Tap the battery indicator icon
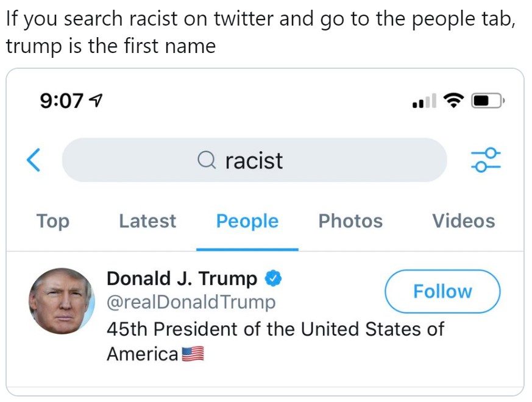 pyautogui.click(x=488, y=100)
